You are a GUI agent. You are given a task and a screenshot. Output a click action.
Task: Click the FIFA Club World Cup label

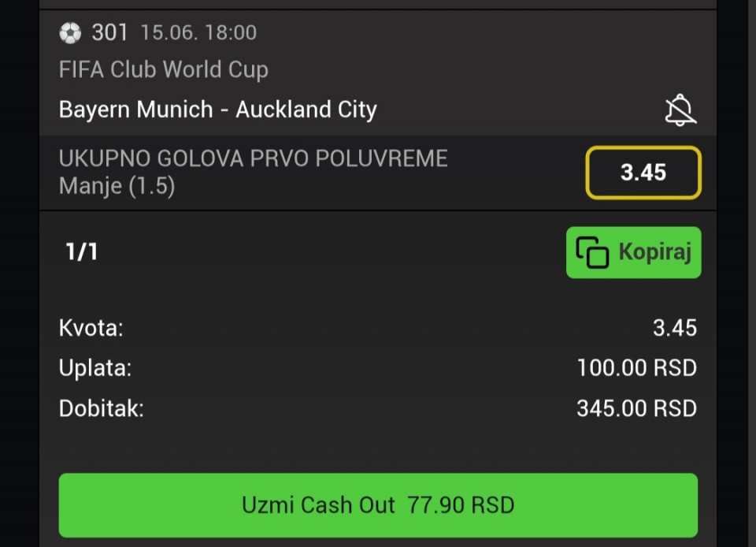point(164,69)
